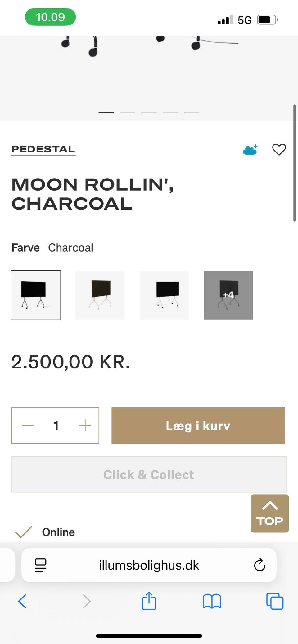This screenshot has width=298, height=644.
Task: Select the first Charcoal color thumbnail
Action: [x=36, y=295]
